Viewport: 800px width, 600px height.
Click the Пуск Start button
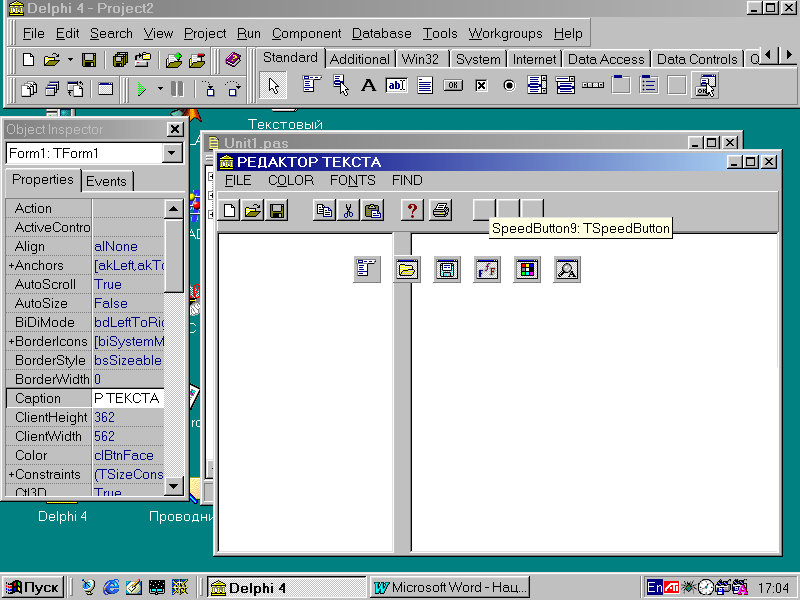pyautogui.click(x=33, y=587)
